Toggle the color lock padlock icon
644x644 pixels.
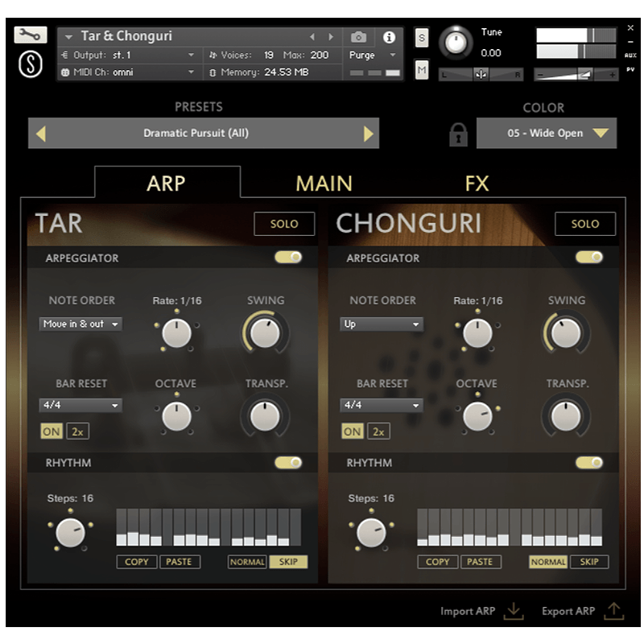click(x=458, y=134)
